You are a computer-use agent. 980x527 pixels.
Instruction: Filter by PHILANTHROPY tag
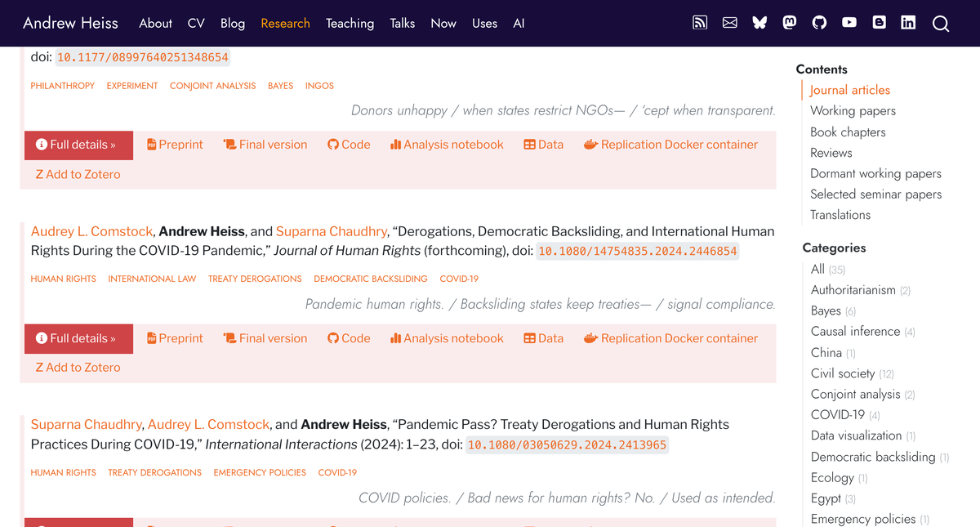click(x=63, y=86)
